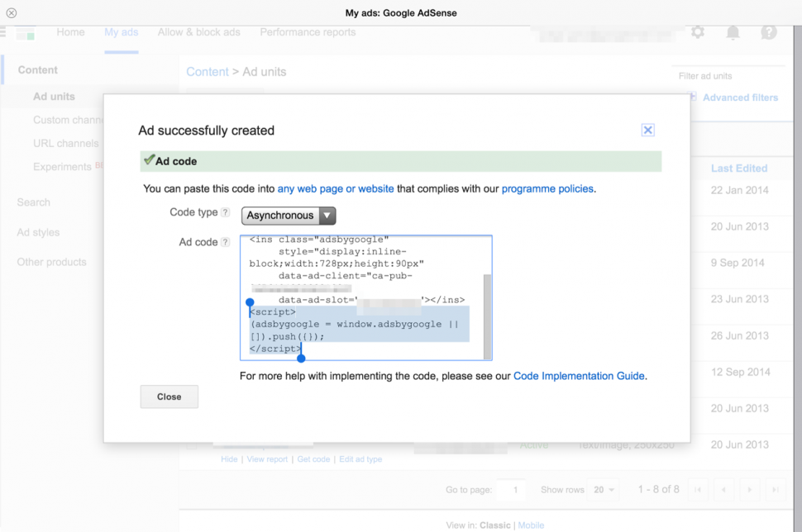Click the 9 Sep 2014 date cell
The width and height of the screenshot is (802, 532).
coord(738,263)
